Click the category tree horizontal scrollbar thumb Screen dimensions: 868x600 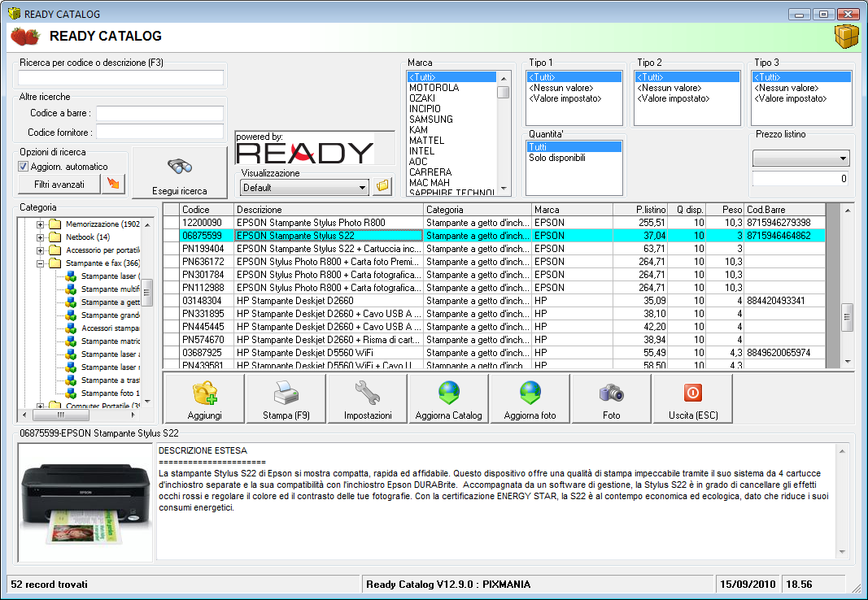(x=61, y=414)
